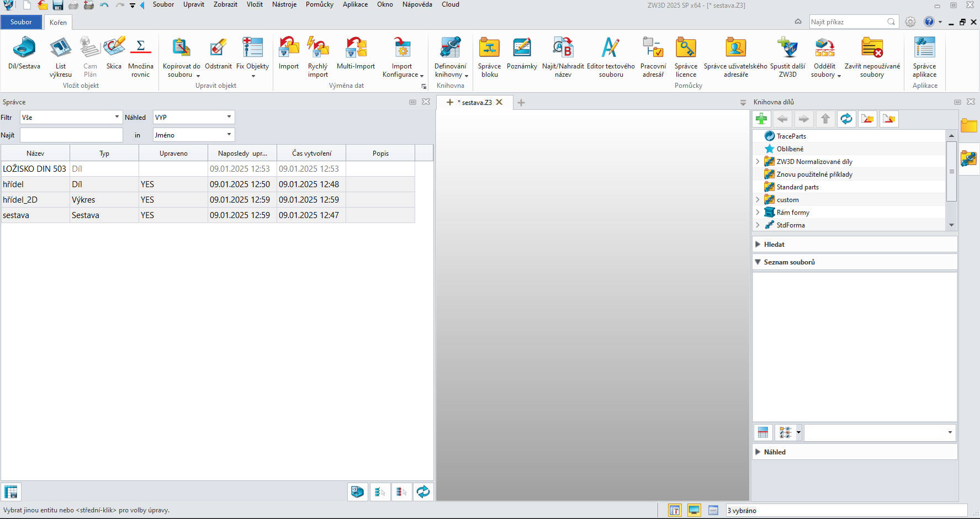Click Zavřít nepoužívané soubory
The height and width of the screenshot is (519, 980).
(872, 57)
